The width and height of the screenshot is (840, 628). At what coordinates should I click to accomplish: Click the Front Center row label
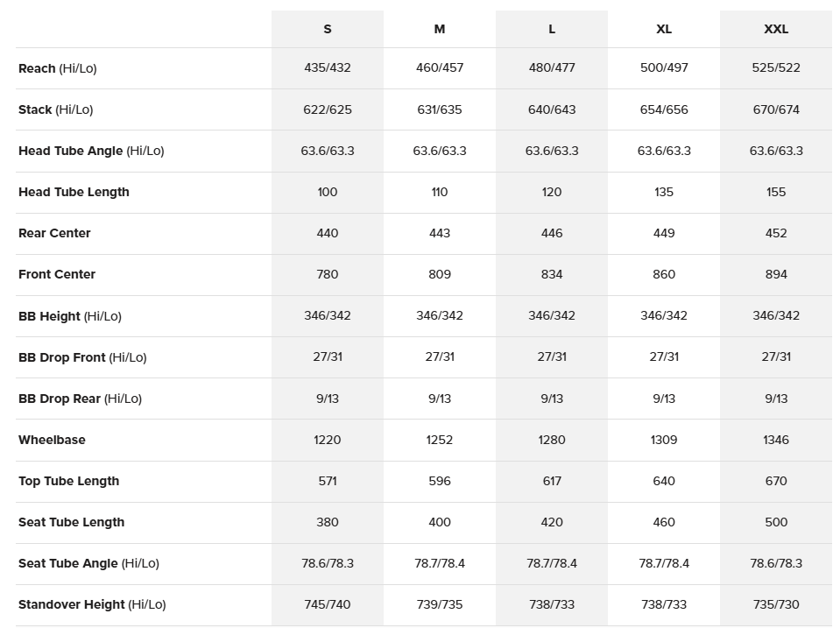57,274
